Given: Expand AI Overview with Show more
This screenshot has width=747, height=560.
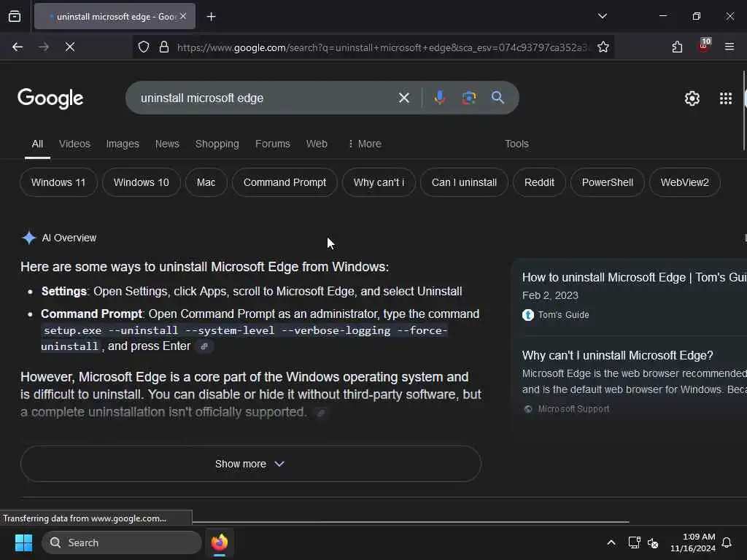Looking at the screenshot, I should click(x=251, y=464).
